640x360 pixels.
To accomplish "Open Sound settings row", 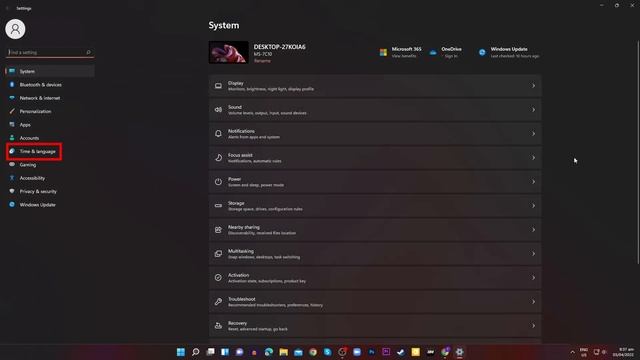I will (375, 110).
